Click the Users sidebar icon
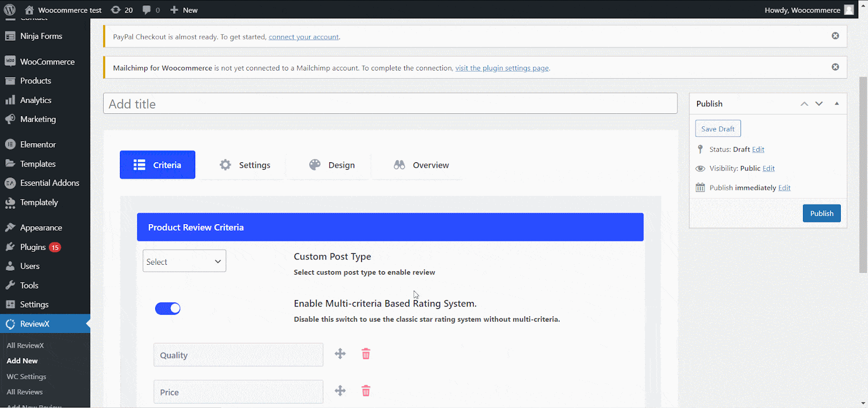This screenshot has width=868, height=408. tap(10, 266)
